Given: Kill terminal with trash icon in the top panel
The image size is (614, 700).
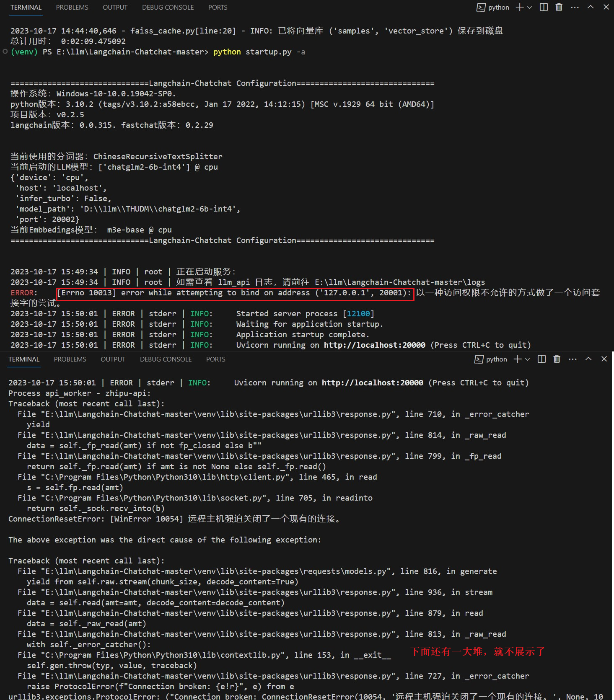Looking at the screenshot, I should click(559, 7).
